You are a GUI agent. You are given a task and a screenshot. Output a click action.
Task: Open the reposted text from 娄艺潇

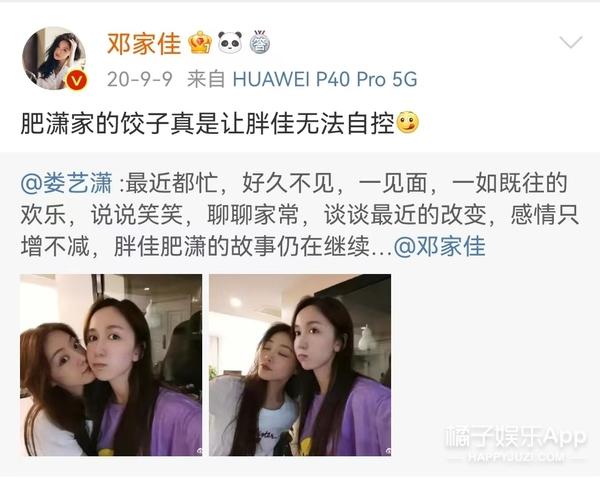coord(300,215)
